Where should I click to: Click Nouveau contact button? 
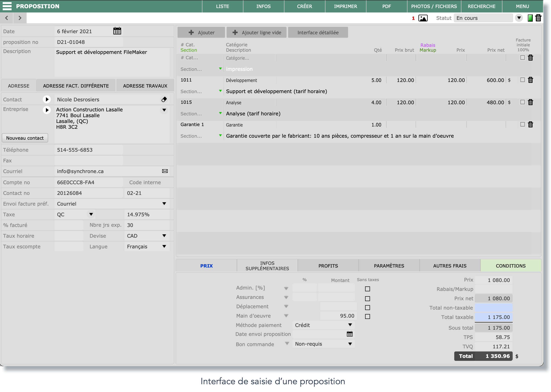click(x=25, y=138)
